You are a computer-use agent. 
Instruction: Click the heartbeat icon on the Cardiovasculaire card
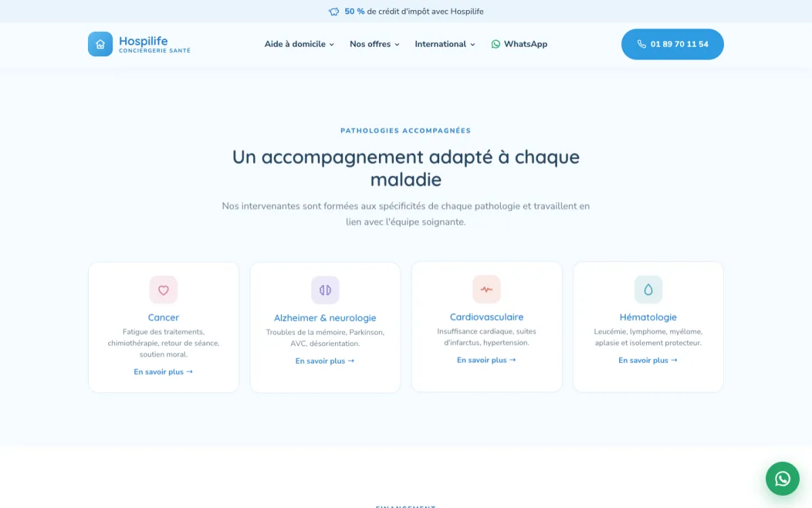pyautogui.click(x=487, y=289)
